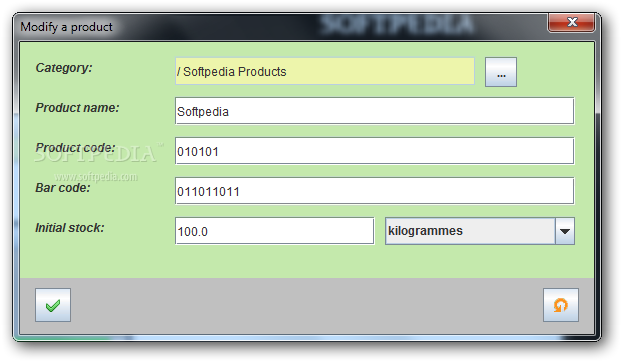Click the Product name: label

[77, 107]
